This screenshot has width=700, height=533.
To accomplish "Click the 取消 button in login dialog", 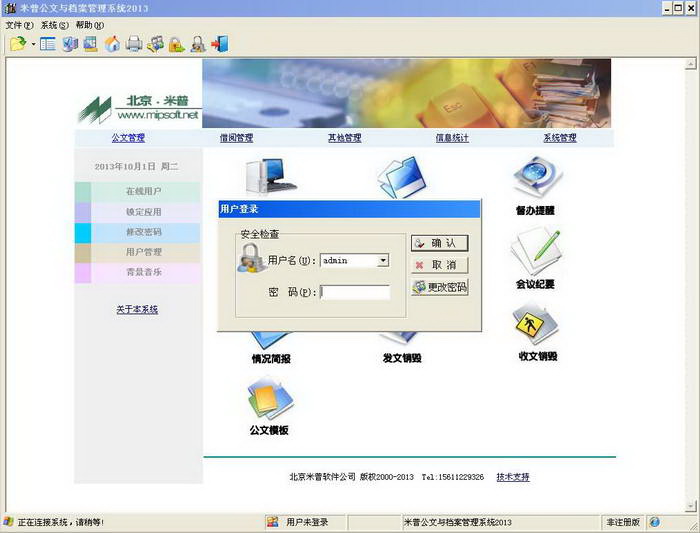I will tap(439, 265).
